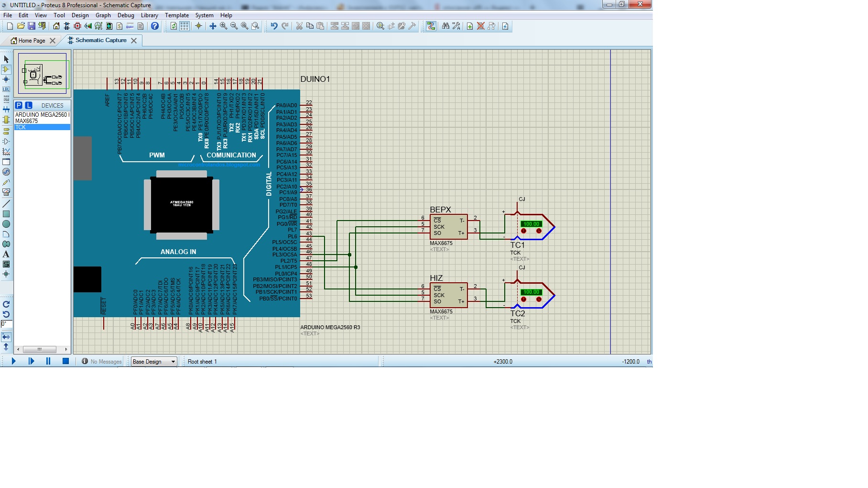
Task: Open the blue Help question-mark icon
Action: (155, 26)
